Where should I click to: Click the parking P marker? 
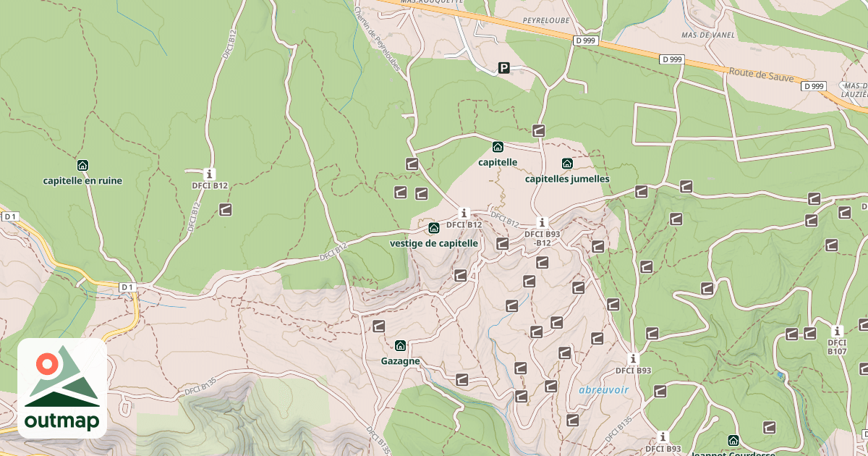click(x=504, y=68)
